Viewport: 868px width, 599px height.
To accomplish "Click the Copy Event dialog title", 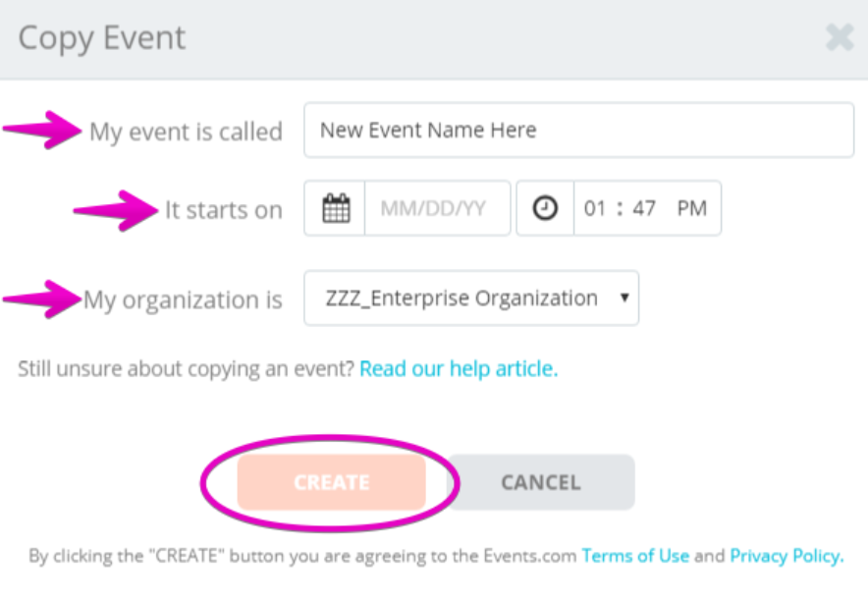I will (x=102, y=38).
